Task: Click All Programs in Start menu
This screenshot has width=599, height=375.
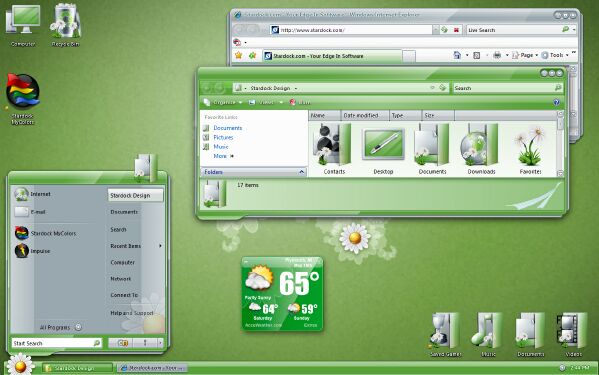Action: click(x=55, y=328)
